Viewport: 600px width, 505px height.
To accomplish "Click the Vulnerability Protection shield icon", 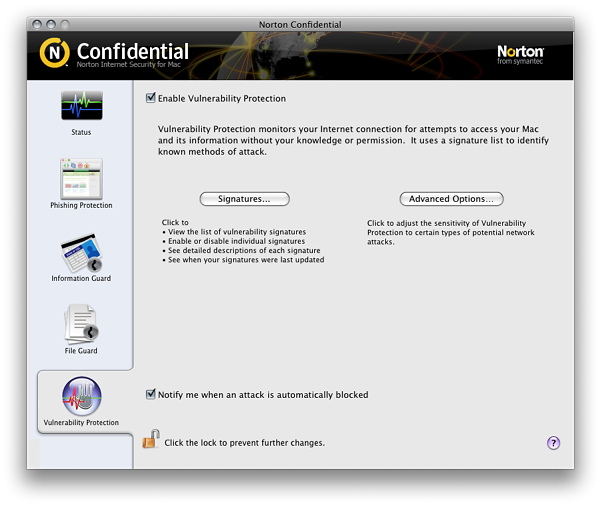I will pos(81,397).
